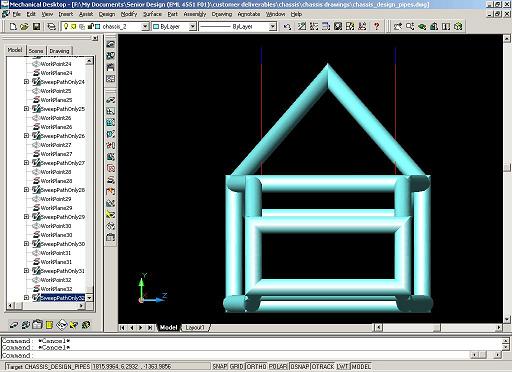Toggle ORTHO mode in the status bar

(x=256, y=366)
